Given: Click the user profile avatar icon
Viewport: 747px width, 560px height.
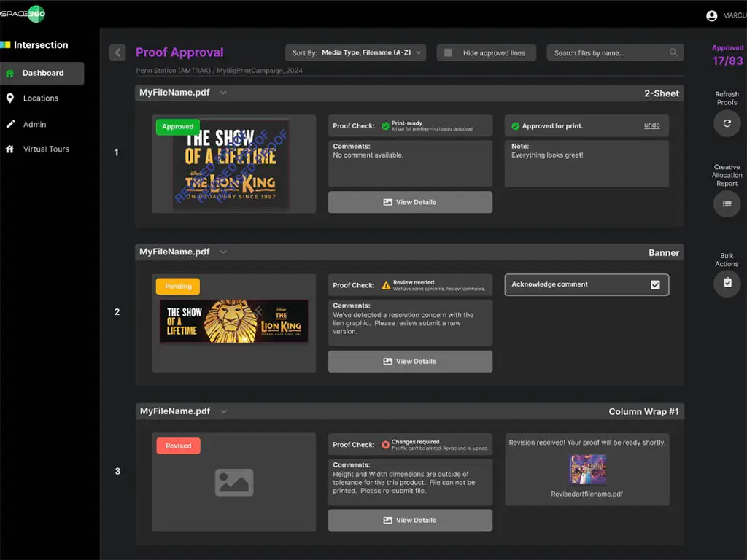Looking at the screenshot, I should click(712, 15).
